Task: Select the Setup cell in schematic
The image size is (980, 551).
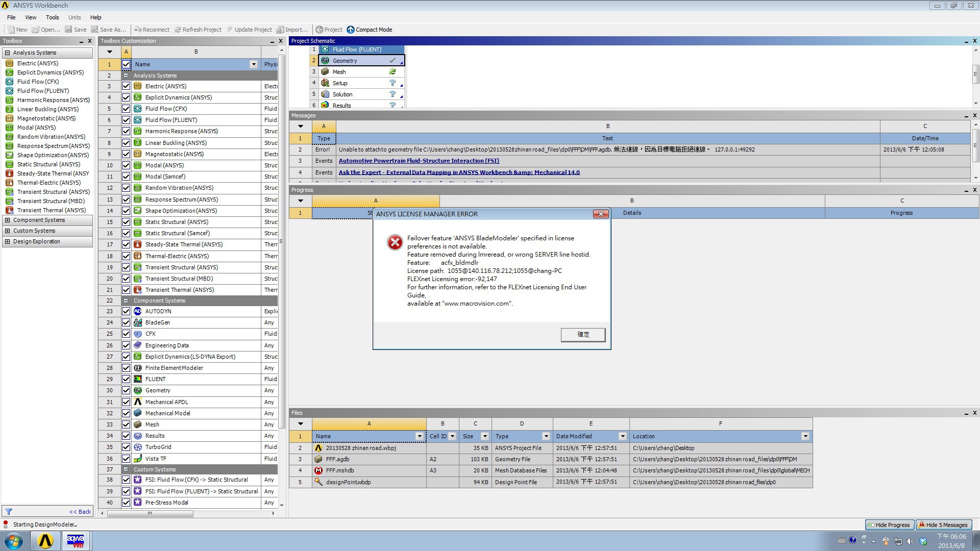Action: (x=340, y=83)
